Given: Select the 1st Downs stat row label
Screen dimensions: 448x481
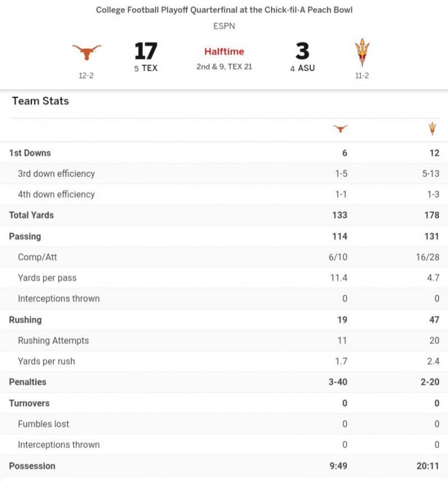Looking at the screenshot, I should [30, 153].
